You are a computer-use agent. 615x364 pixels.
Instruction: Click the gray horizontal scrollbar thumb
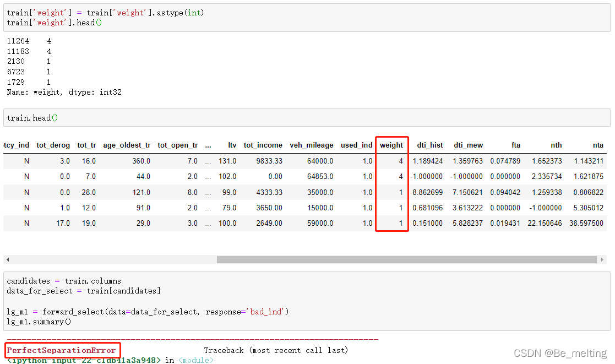407,260
